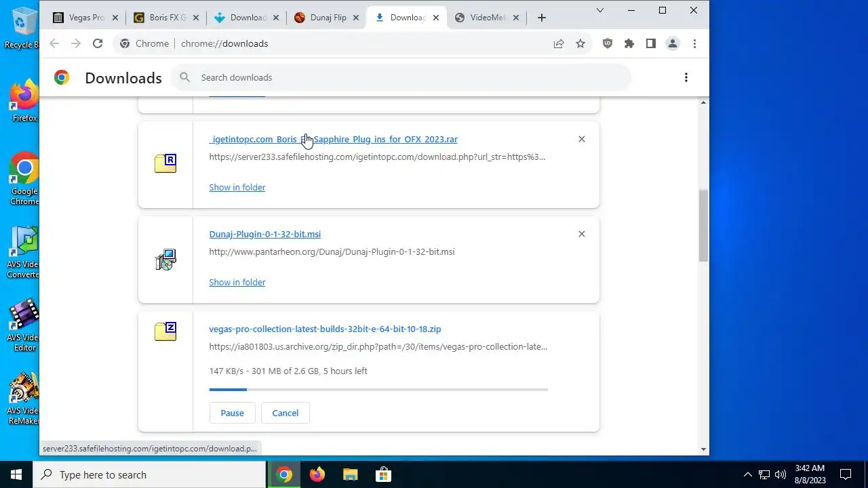Open Chrome's three-dot main menu
The width and height of the screenshot is (868, 488).
[694, 43]
